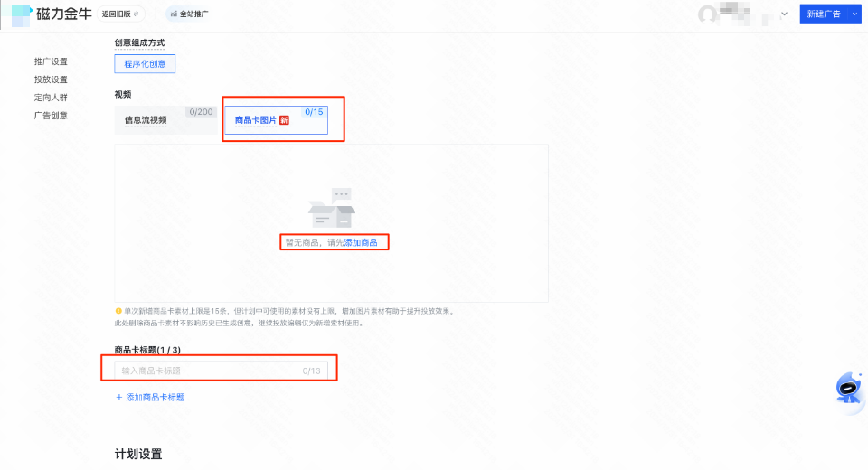Click the 磁力金牛 logo icon
The height and width of the screenshot is (470, 868).
(22, 14)
